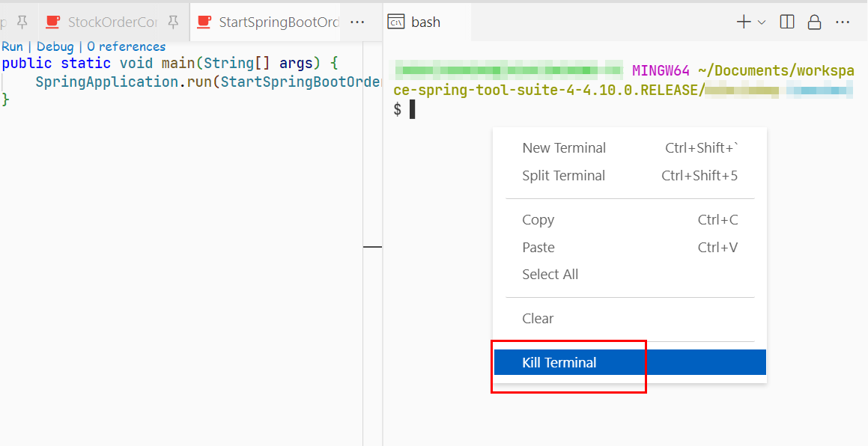The width and height of the screenshot is (868, 446).
Task: Select Kill Terminal in context menu
Action: 630,362
